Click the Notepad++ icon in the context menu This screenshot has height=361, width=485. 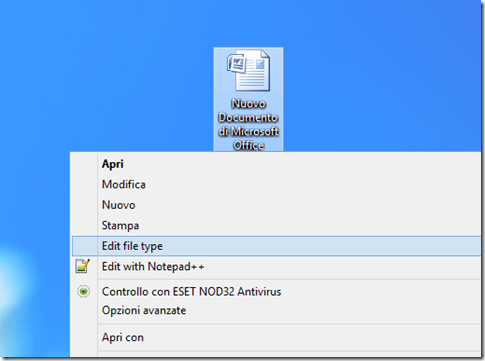coord(83,266)
